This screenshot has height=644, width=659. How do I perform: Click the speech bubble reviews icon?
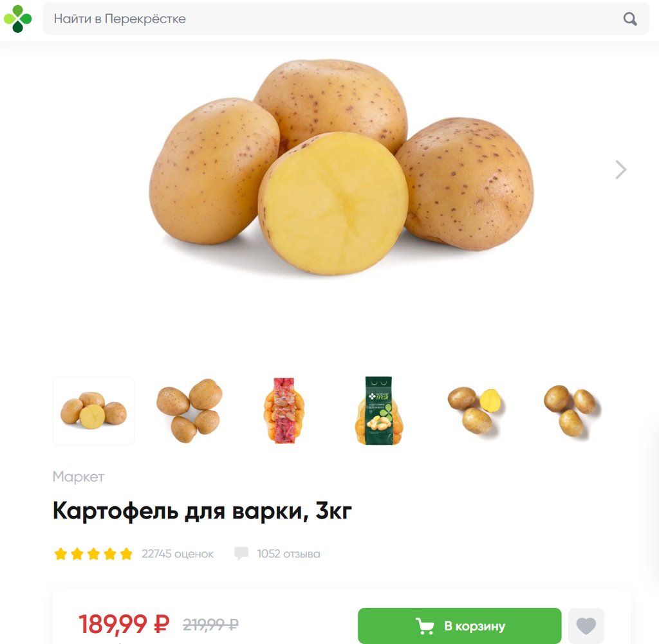[241, 553]
